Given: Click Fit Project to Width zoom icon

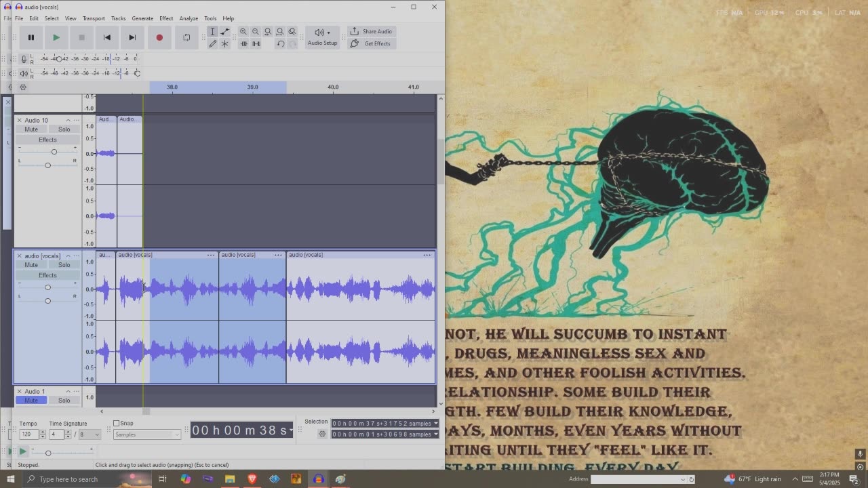Looking at the screenshot, I should coord(280,32).
